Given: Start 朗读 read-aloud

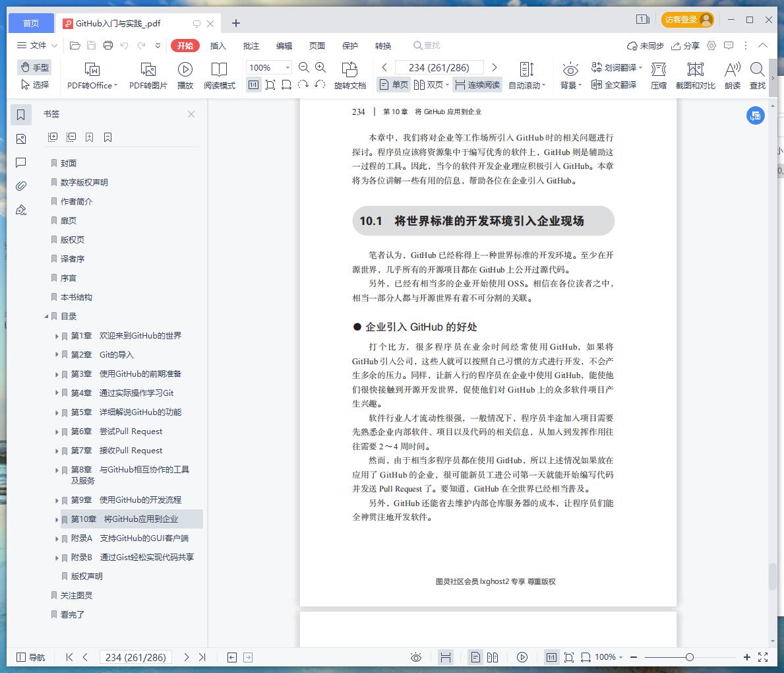Looking at the screenshot, I should click(x=733, y=76).
